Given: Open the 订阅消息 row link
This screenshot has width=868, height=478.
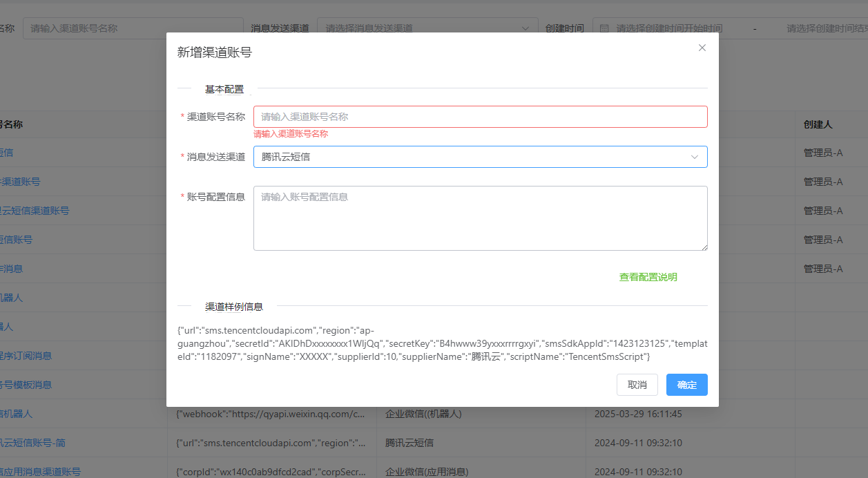Looking at the screenshot, I should point(26,356).
